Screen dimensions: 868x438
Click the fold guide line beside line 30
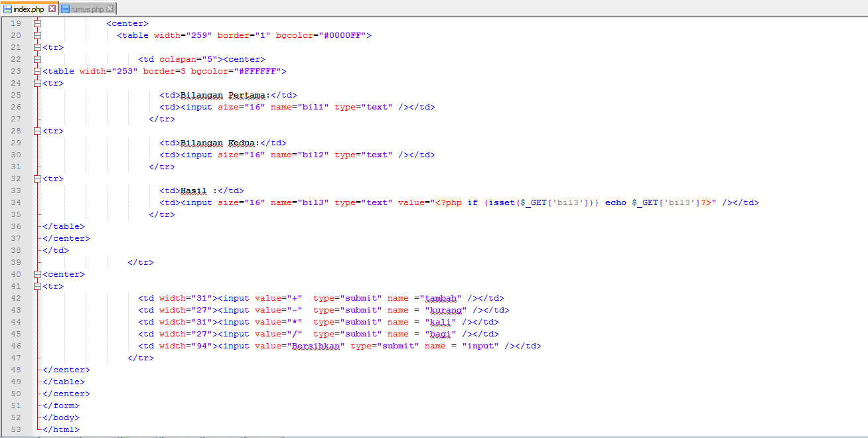[x=37, y=154]
